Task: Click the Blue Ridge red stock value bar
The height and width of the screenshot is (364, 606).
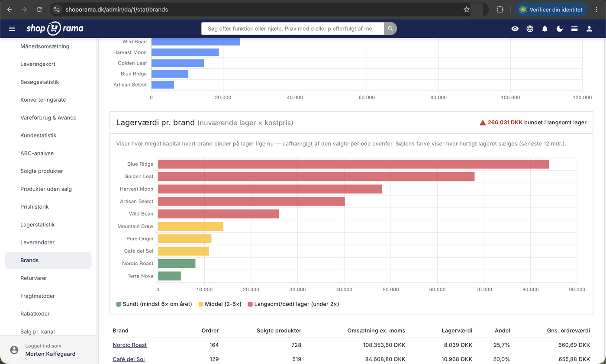Action: 353,164
